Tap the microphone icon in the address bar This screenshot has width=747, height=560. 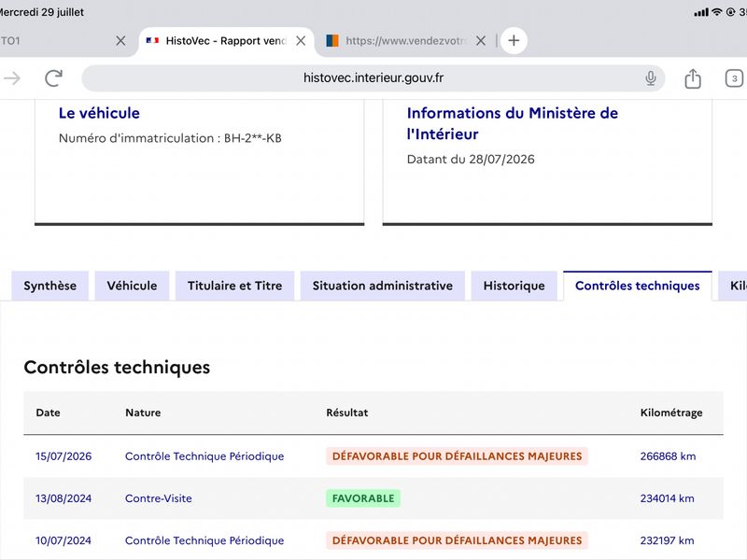650,78
